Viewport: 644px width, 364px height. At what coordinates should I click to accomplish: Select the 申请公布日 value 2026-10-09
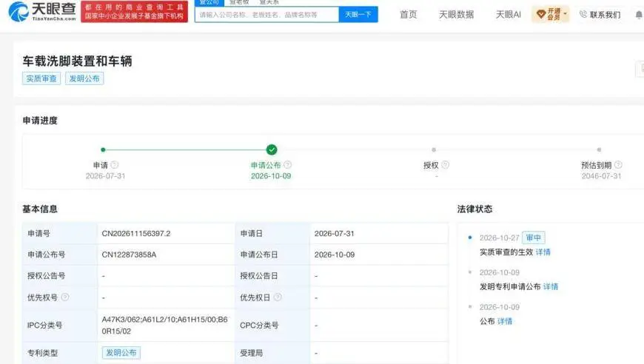point(335,255)
